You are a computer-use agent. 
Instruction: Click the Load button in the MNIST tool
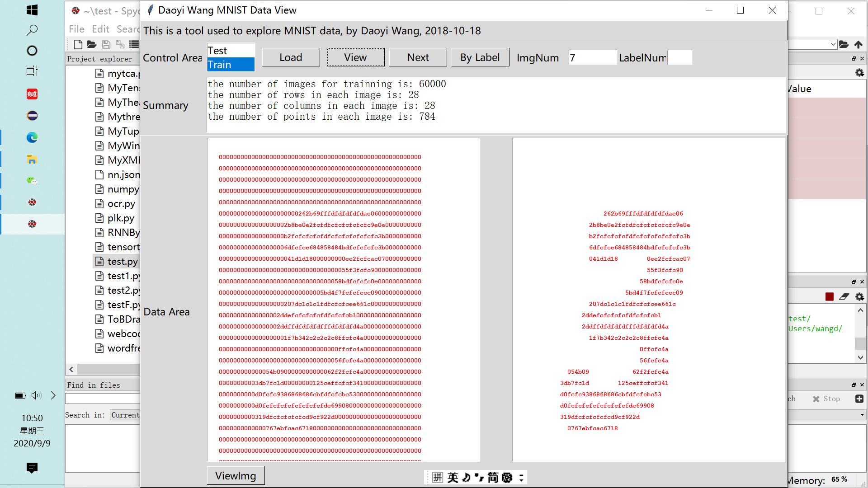coord(291,57)
